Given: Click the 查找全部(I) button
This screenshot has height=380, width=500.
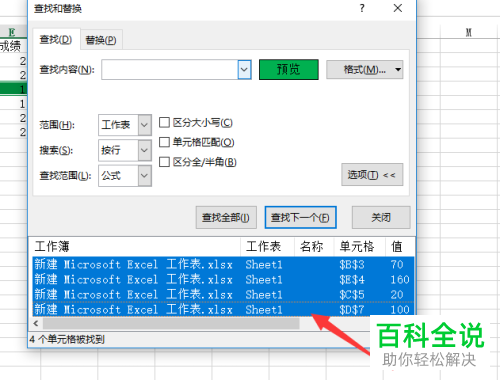Looking at the screenshot, I should pyautogui.click(x=226, y=217).
